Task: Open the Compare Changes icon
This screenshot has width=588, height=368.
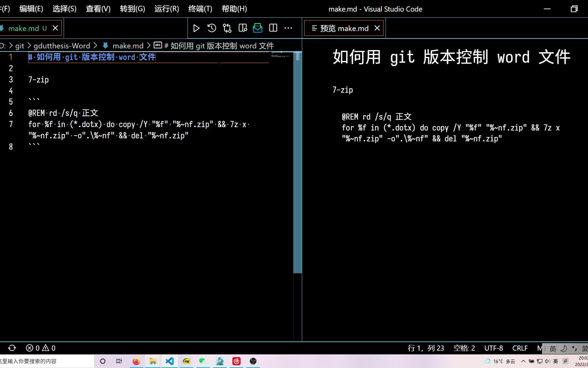Action: (227, 28)
